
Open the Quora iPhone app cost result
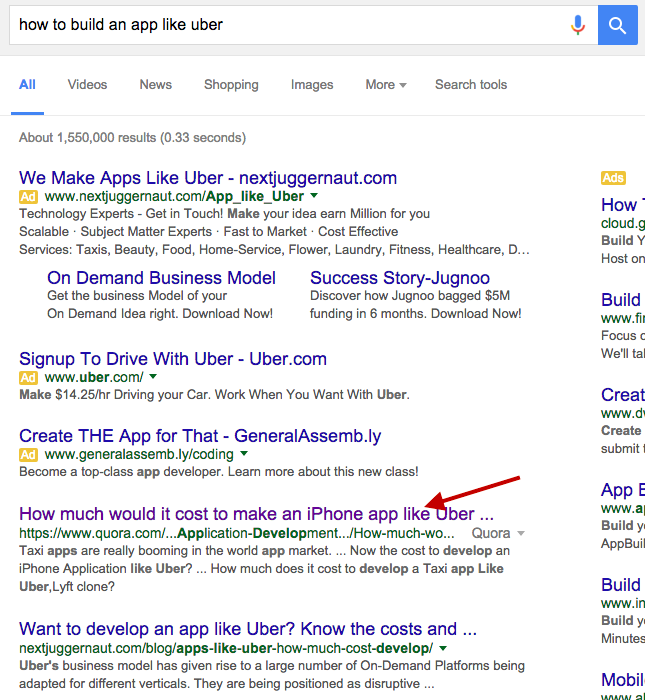[256, 514]
